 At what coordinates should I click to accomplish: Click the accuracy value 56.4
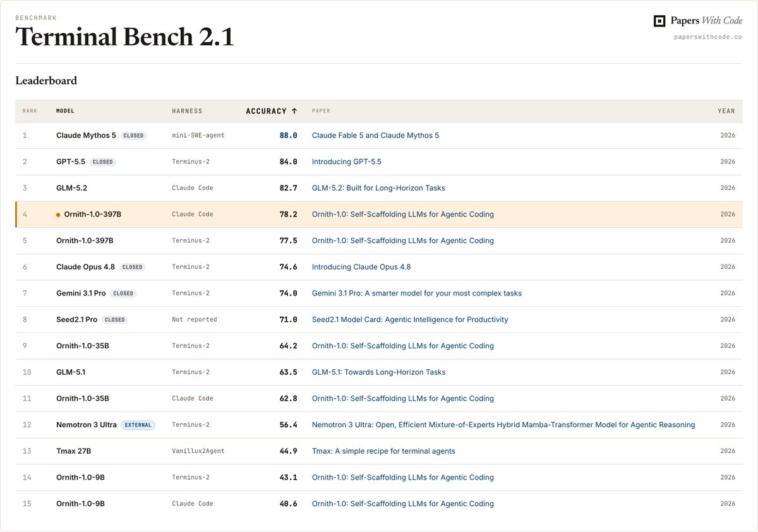pyautogui.click(x=289, y=425)
